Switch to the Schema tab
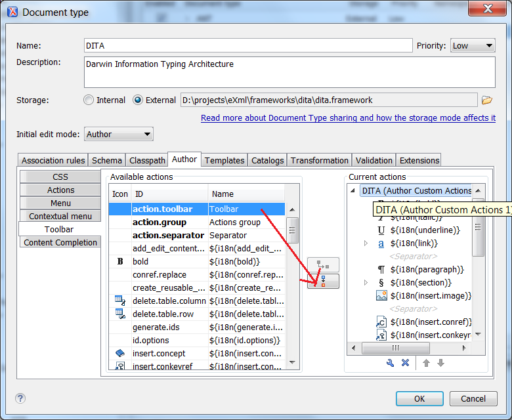Viewport: 512px width, 420px height. pyautogui.click(x=106, y=160)
